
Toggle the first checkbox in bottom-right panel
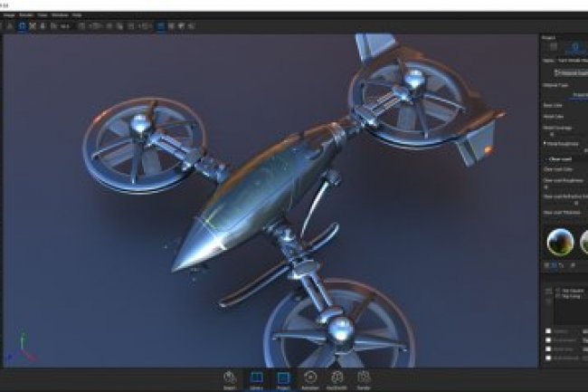546,331
